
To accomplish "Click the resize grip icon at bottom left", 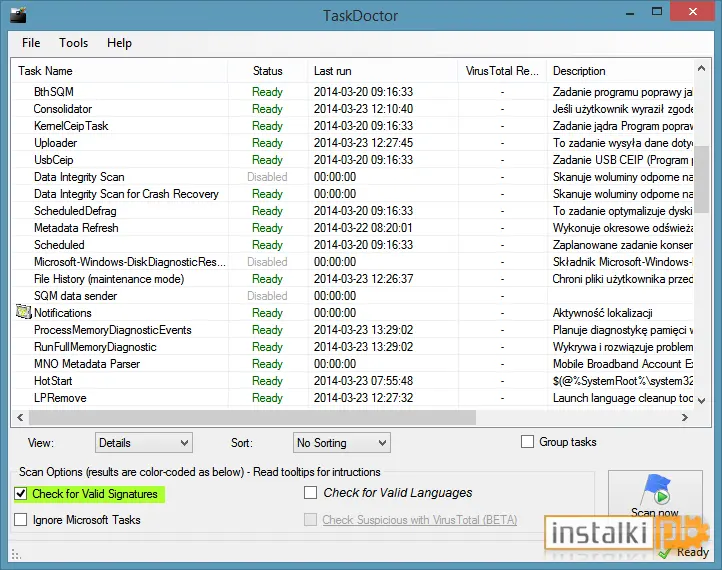I will (x=16, y=554).
